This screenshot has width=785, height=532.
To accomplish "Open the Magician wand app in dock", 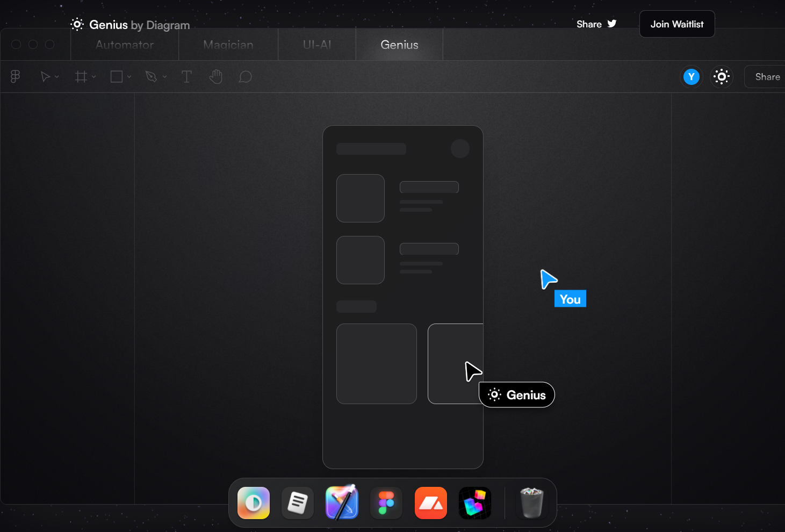I will tap(342, 502).
